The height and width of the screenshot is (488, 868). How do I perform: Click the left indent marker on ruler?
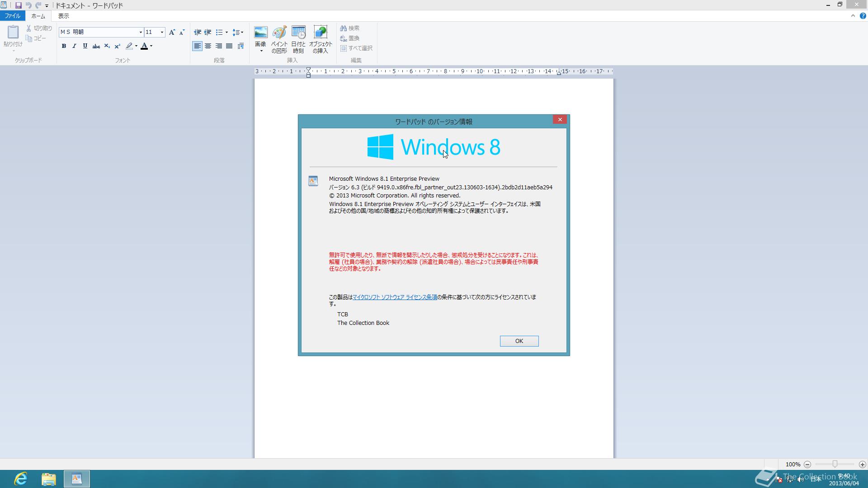(308, 72)
